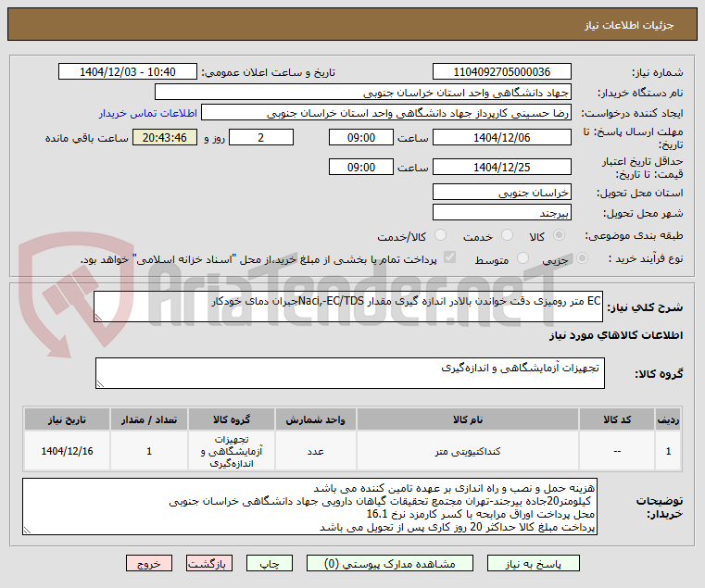This screenshot has width=705, height=588.
Task: Click the پاسخ به نیاز button
Action: [534, 563]
